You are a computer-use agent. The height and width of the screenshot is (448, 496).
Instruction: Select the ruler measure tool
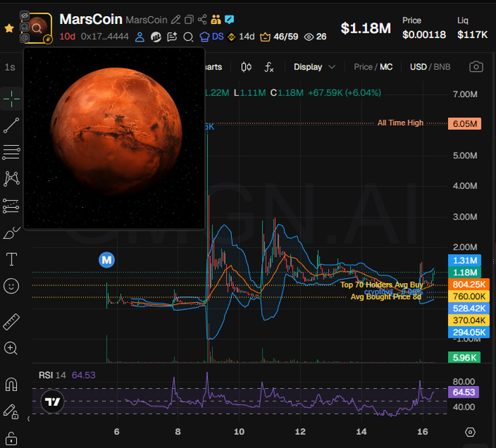point(12,322)
